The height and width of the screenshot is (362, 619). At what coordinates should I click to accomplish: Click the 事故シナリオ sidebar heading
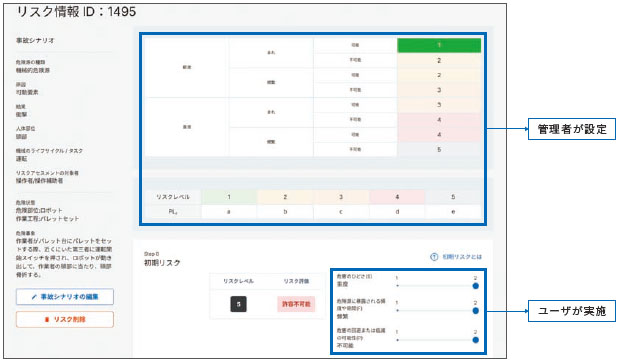pos(35,40)
